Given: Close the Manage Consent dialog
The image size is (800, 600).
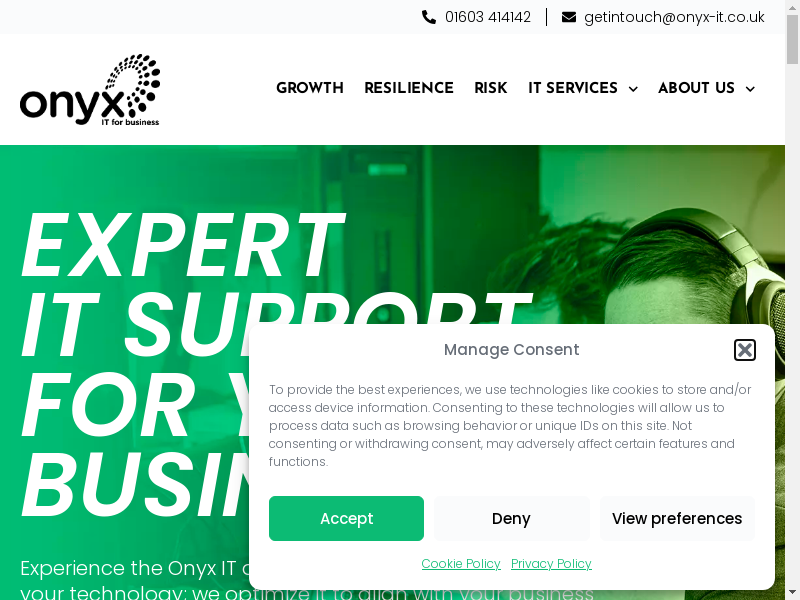Looking at the screenshot, I should coord(745,350).
